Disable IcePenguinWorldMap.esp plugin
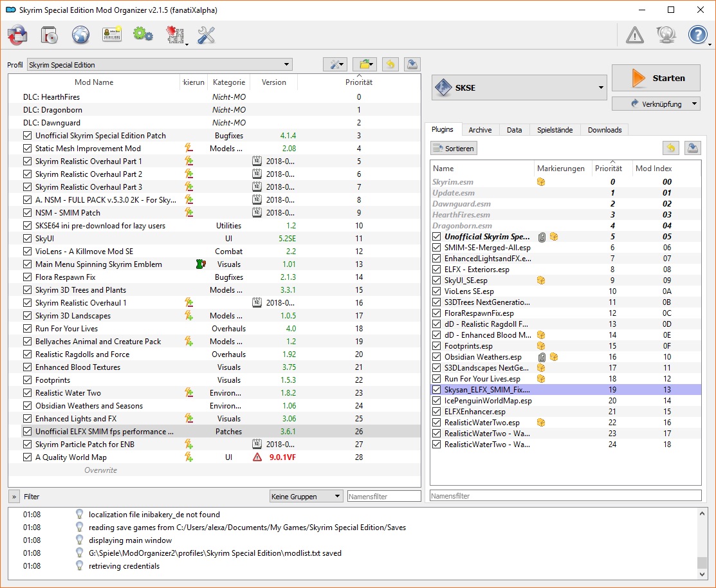The image size is (716, 588). 437,401
